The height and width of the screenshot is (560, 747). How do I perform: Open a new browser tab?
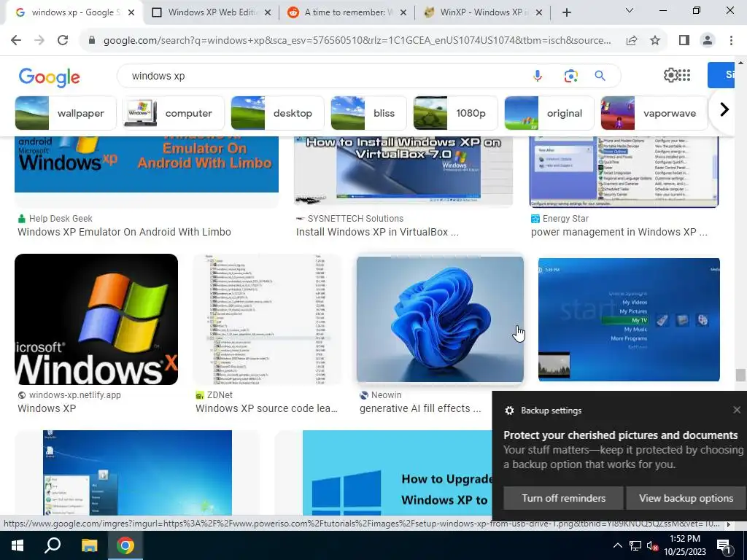[x=566, y=13]
